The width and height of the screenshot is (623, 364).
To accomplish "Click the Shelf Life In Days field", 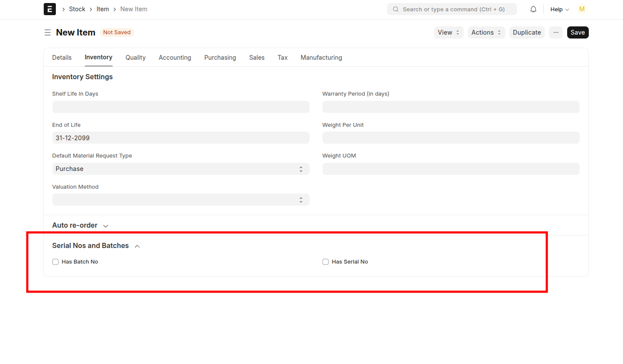I will click(181, 107).
